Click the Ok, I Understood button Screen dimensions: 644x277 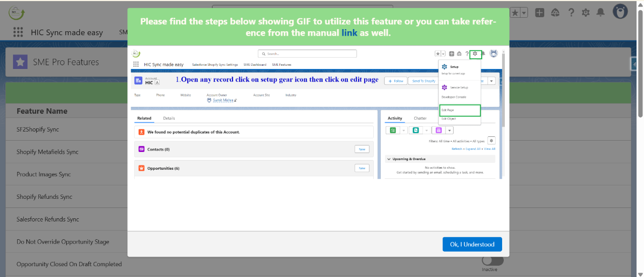coord(472,244)
